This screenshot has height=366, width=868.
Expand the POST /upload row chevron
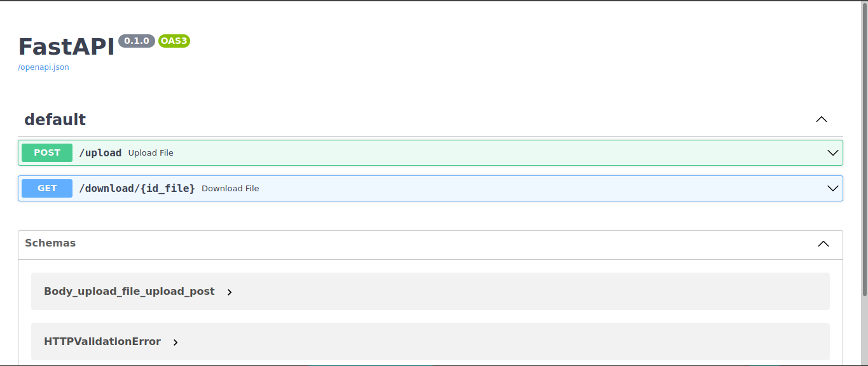click(x=833, y=153)
